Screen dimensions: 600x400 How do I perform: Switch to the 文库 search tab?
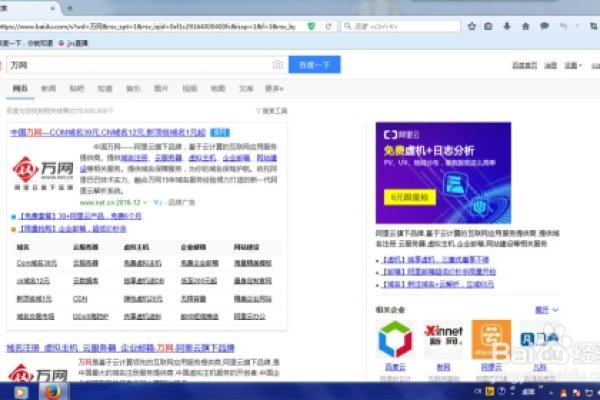point(246,88)
